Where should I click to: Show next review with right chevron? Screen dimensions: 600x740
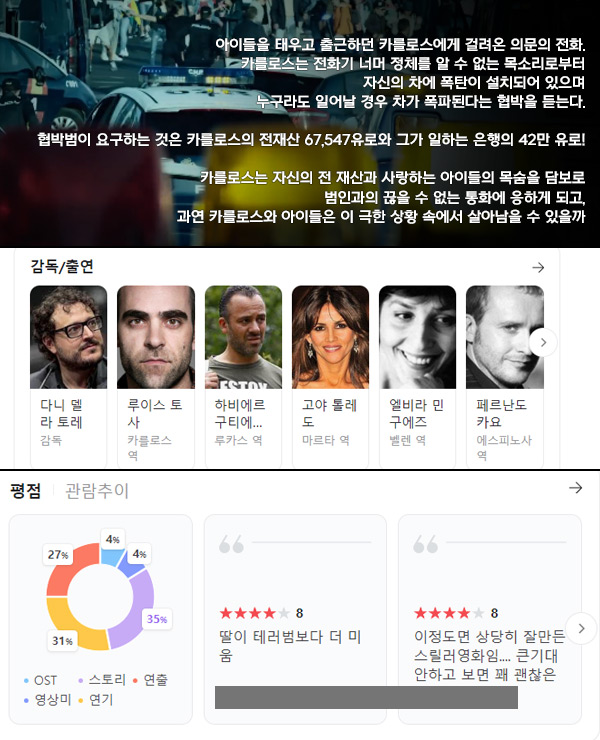[581, 628]
